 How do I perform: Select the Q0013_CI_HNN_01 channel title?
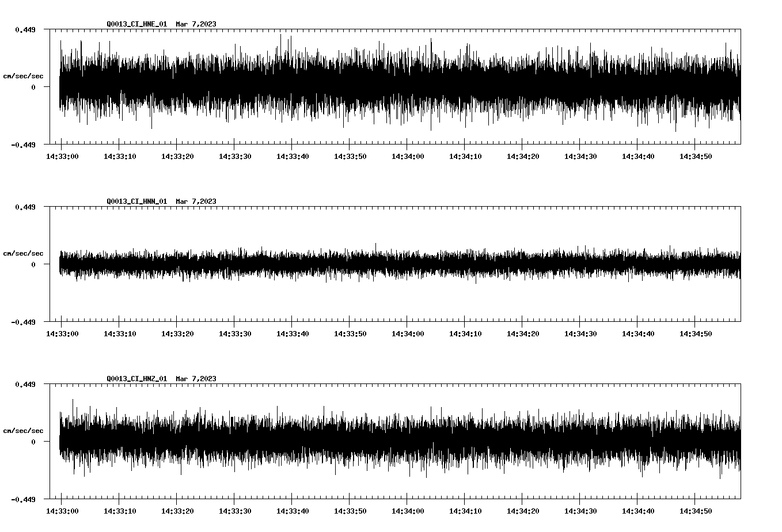pos(138,202)
